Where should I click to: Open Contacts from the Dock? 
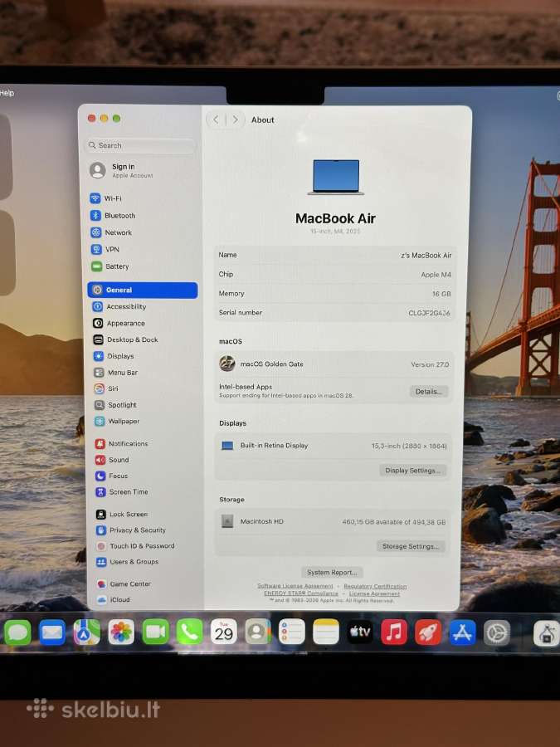pyautogui.click(x=258, y=632)
